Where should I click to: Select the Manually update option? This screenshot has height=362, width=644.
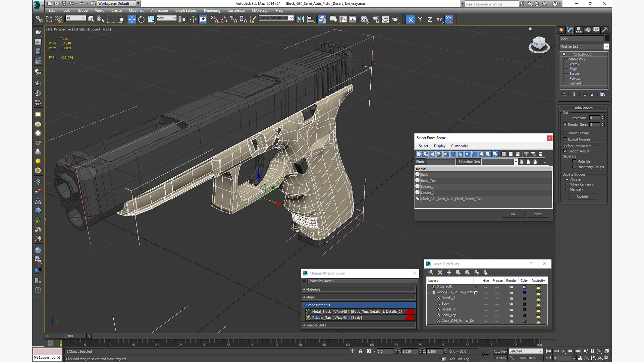coord(567,189)
